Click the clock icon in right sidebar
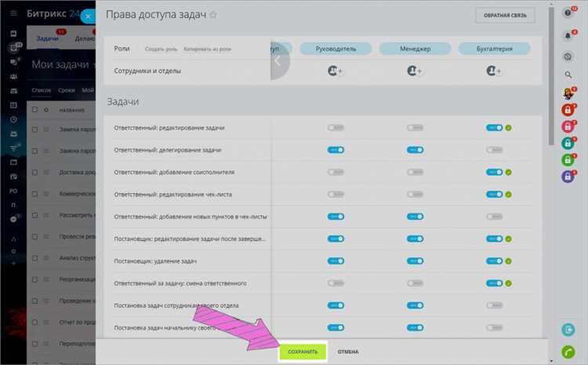 click(568, 57)
